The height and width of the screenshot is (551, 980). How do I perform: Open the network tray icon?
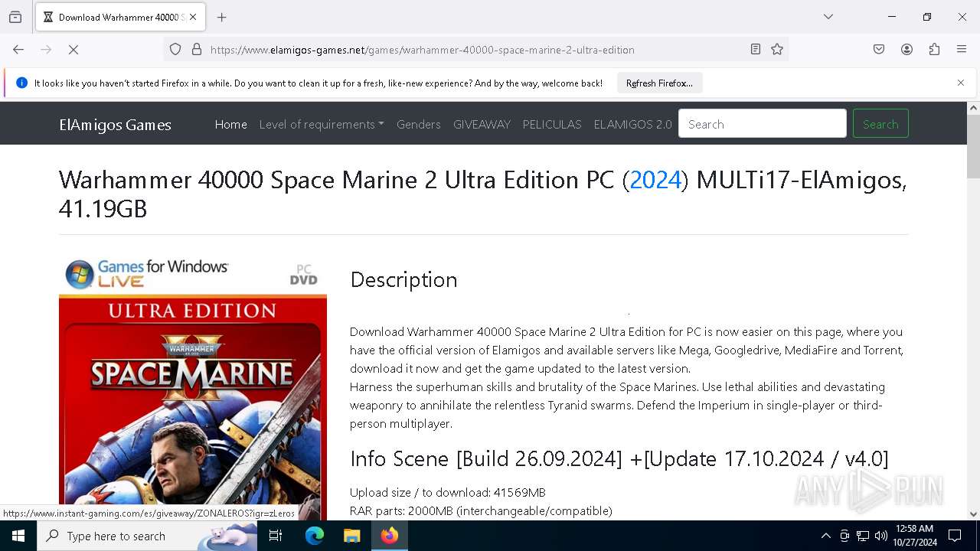coord(863,536)
